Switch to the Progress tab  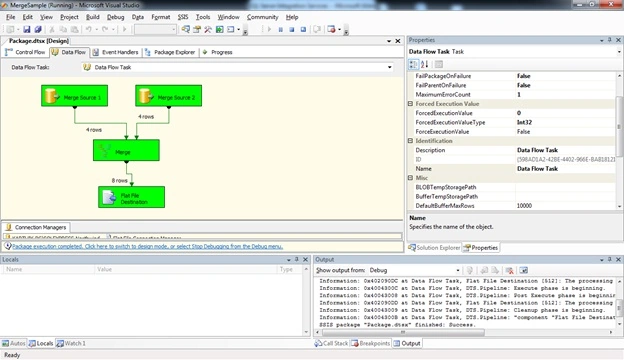click(217, 52)
